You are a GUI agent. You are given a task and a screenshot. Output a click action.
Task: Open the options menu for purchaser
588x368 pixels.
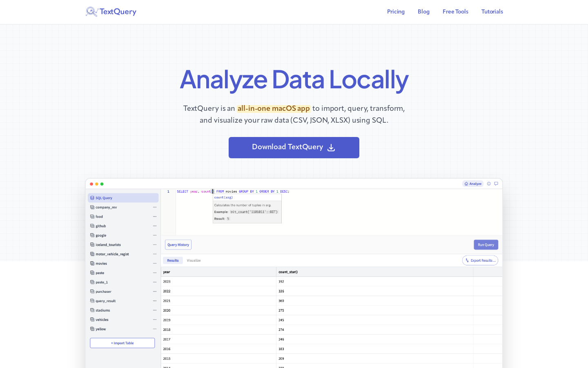pyautogui.click(x=155, y=292)
